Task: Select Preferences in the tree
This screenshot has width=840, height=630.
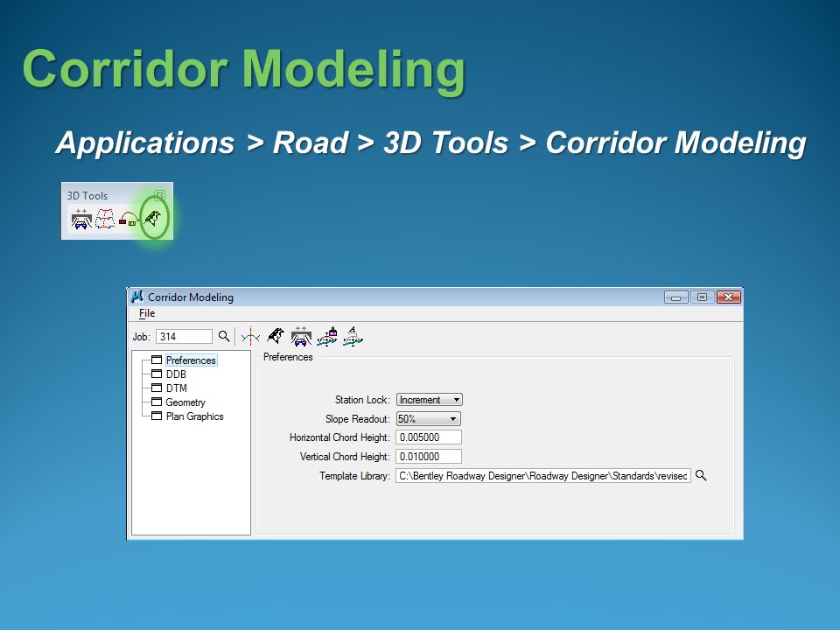Action: point(191,360)
